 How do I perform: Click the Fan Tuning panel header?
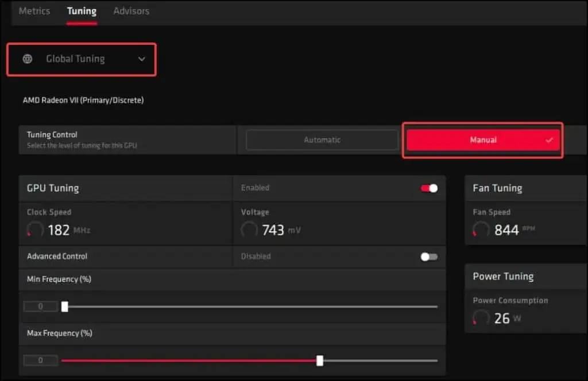(x=498, y=188)
